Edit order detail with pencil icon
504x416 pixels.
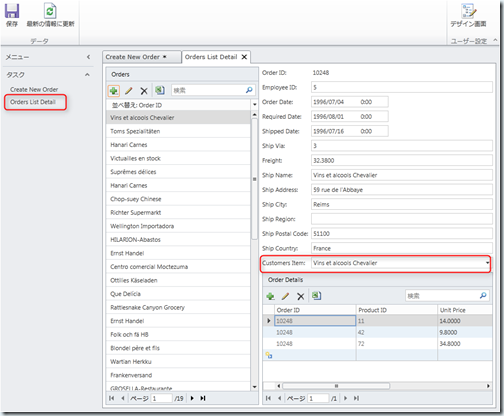(x=285, y=296)
